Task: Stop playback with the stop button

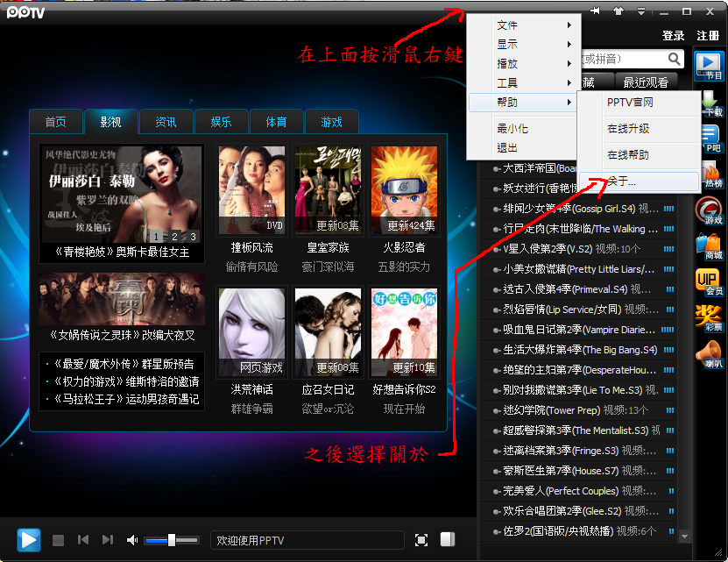Action: [58, 541]
